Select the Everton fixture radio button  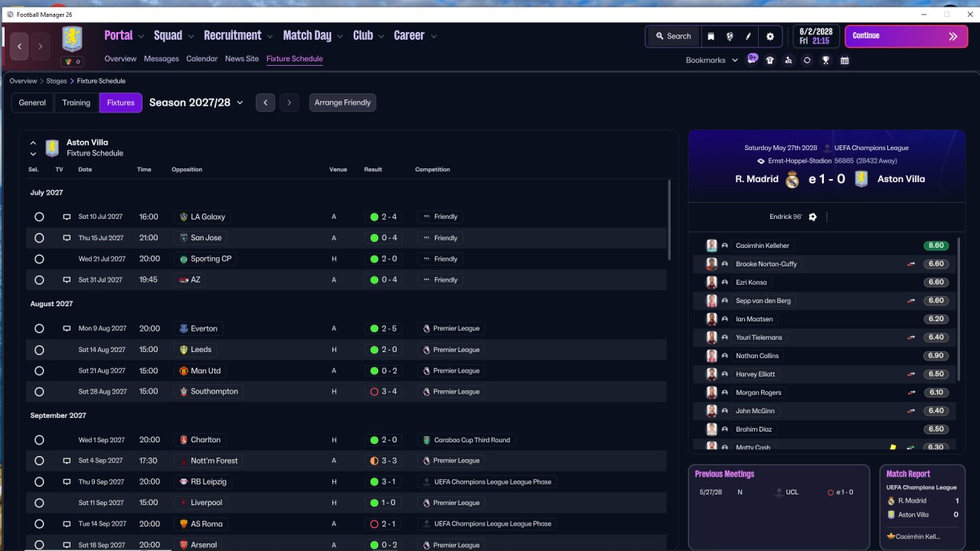click(39, 329)
